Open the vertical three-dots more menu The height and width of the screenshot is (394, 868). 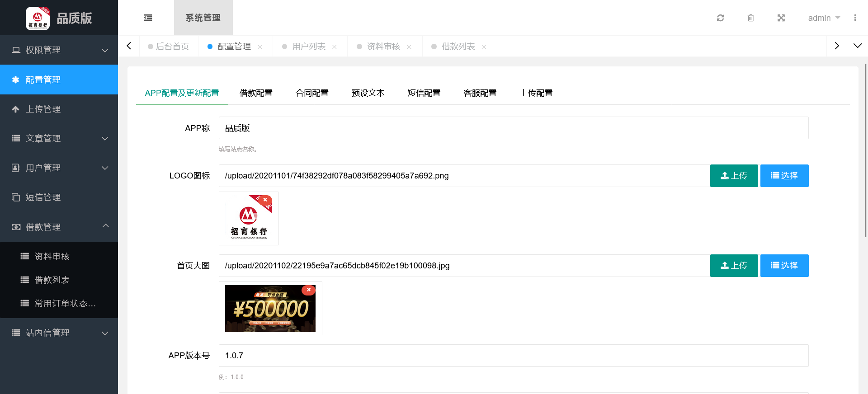pyautogui.click(x=855, y=18)
